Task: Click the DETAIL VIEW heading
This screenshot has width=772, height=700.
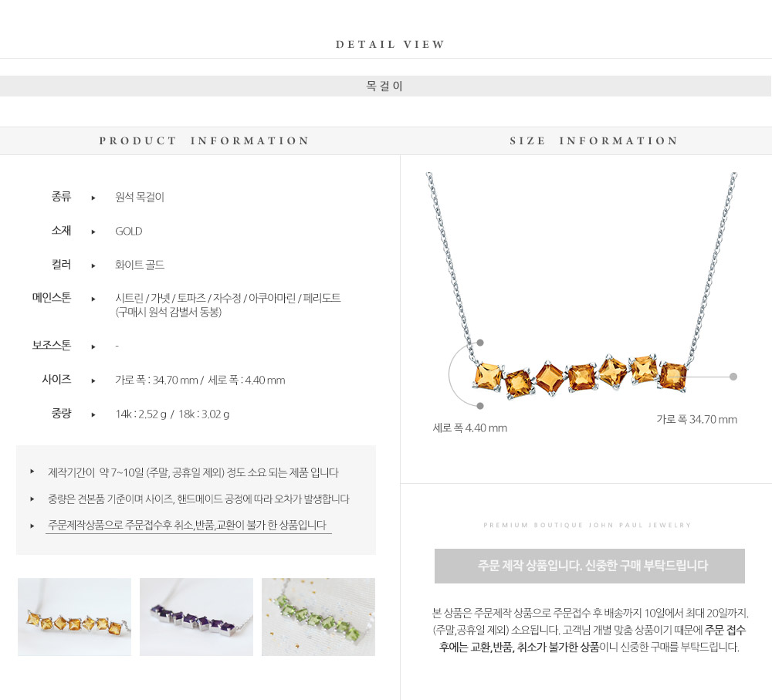Action: click(391, 44)
